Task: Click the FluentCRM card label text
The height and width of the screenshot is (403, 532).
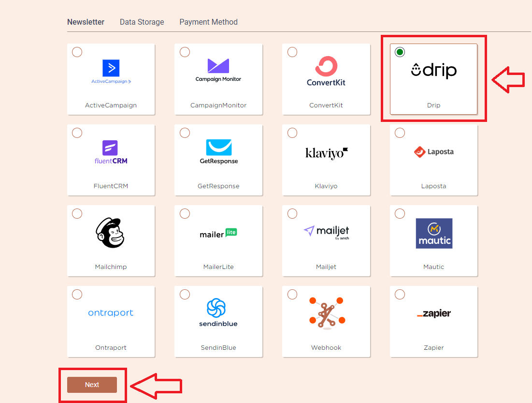Action: [x=111, y=186]
